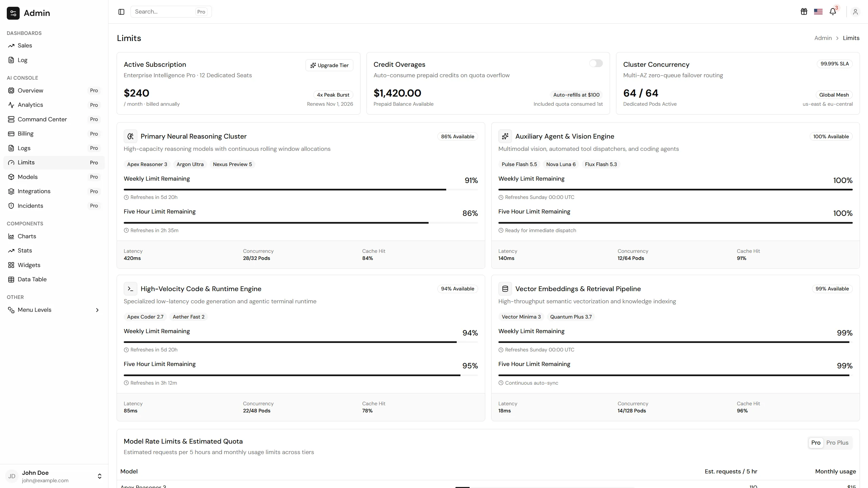Image resolution: width=868 pixels, height=488 pixels.
Task: Click the 99.99% SLA badge
Action: pos(834,64)
